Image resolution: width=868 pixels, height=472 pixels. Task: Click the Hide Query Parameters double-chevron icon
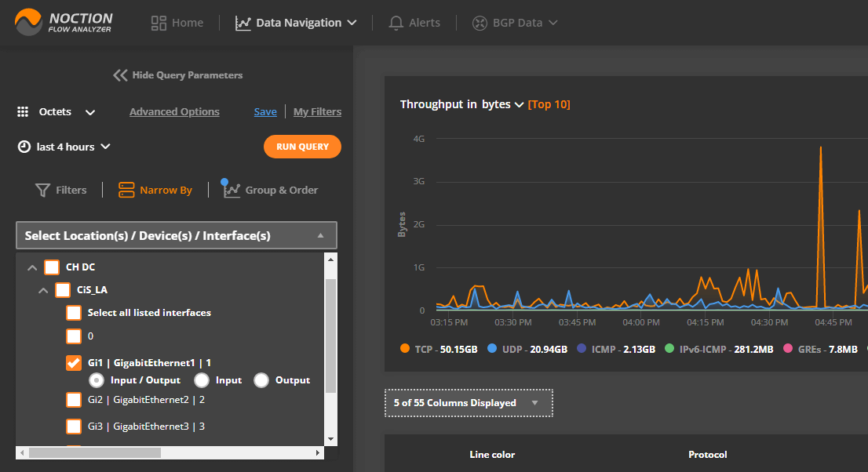[x=120, y=75]
